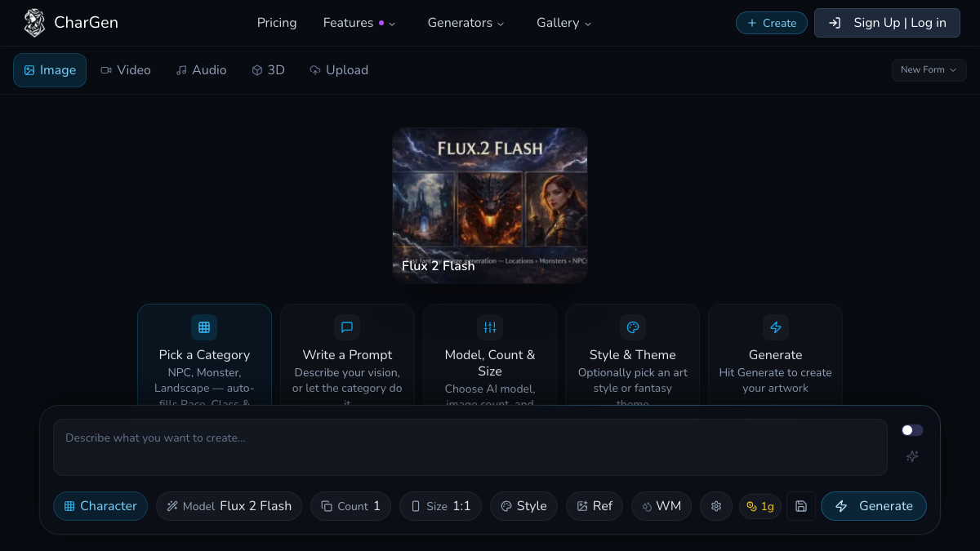Expand the Features menu
The image size is (980, 551).
(x=359, y=23)
